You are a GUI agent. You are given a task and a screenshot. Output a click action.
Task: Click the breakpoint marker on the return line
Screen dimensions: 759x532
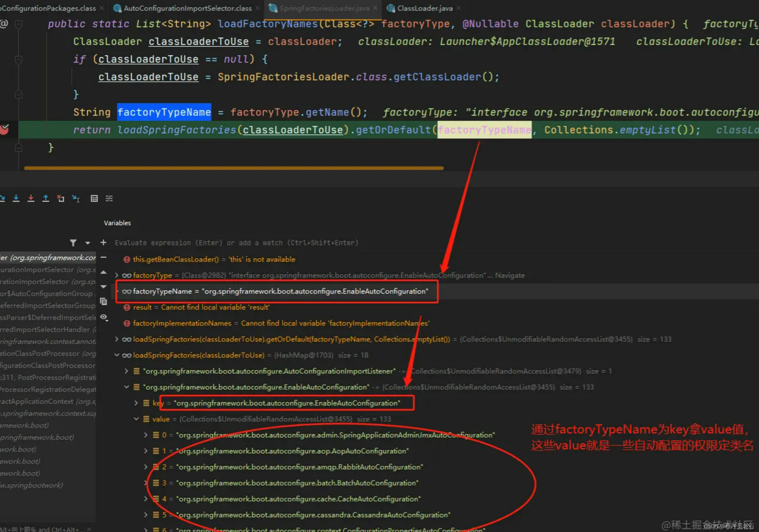click(x=4, y=129)
